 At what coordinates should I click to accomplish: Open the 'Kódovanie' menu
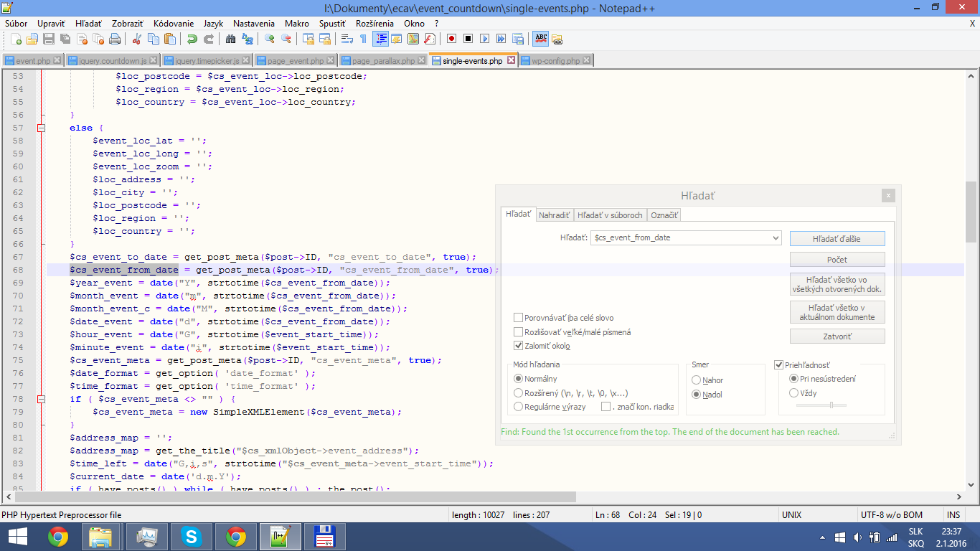174,24
